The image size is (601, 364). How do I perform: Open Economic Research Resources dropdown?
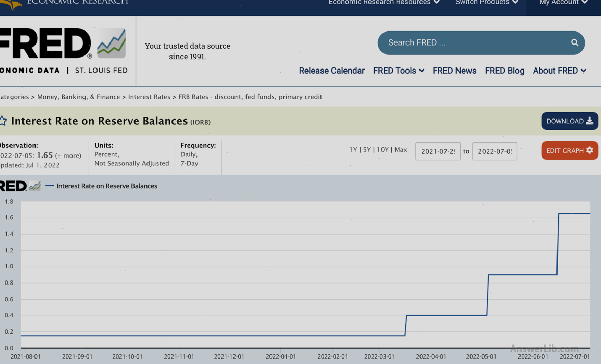pyautogui.click(x=384, y=3)
